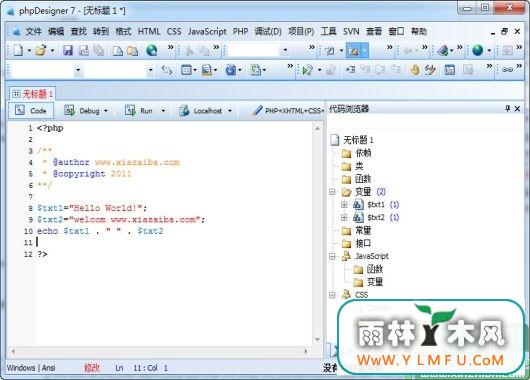Image resolution: width=530 pixels, height=380 pixels.
Task: Open the second empty combo box in the second toolbar
Action: point(150,70)
